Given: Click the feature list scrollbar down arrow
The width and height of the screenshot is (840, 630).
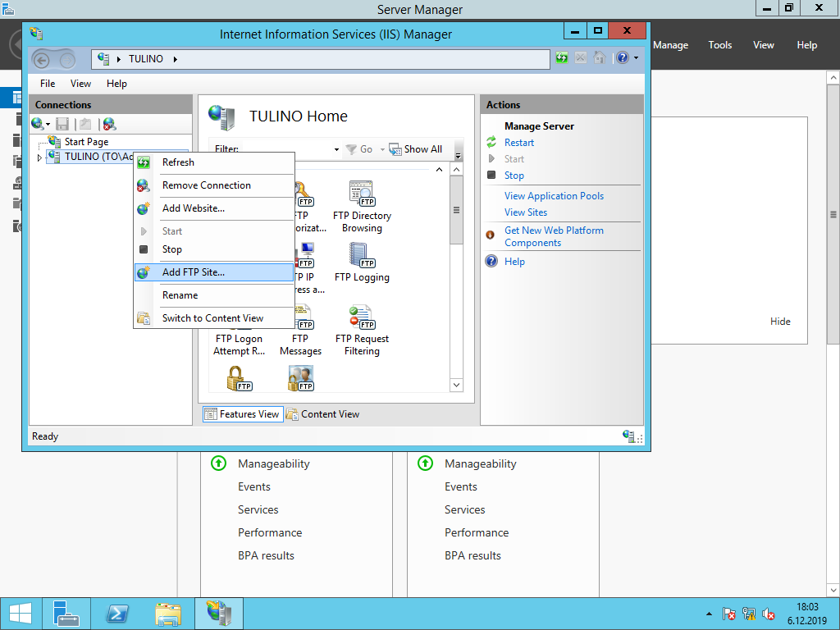Looking at the screenshot, I should (x=456, y=385).
